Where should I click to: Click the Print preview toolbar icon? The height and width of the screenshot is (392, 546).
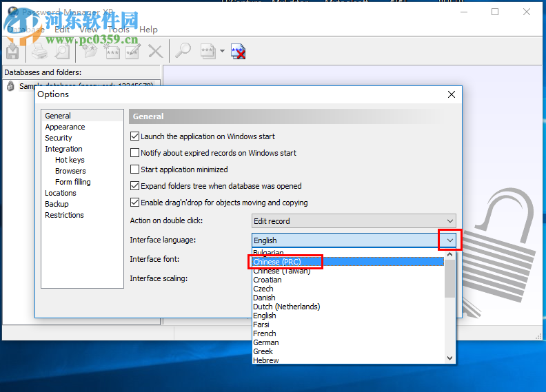point(62,52)
